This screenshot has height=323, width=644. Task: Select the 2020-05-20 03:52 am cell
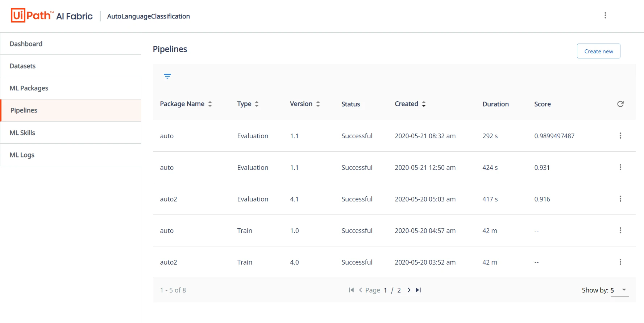[425, 262]
